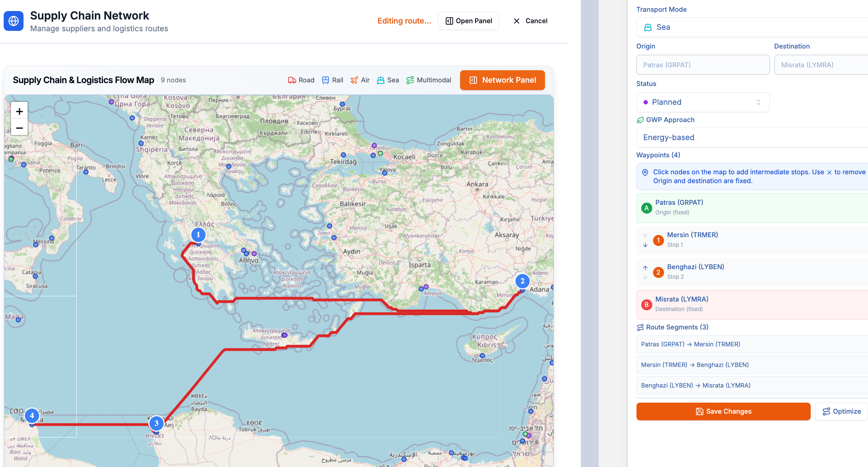
Task: Open the Transport Mode Sea dropdown
Action: click(x=752, y=27)
